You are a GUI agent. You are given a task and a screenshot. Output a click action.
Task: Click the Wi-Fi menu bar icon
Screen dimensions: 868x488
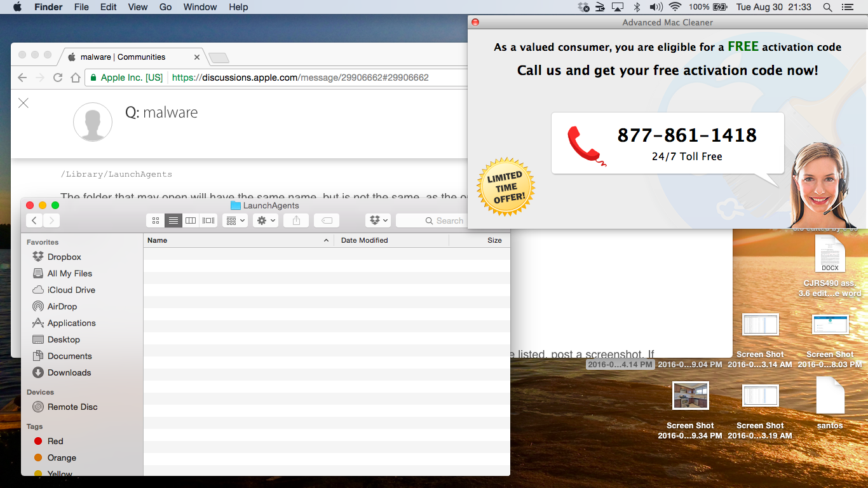point(675,7)
